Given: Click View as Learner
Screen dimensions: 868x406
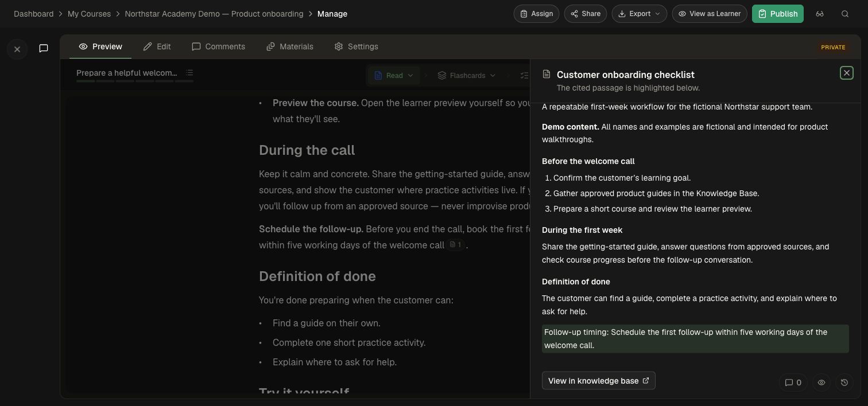Looking at the screenshot, I should [x=710, y=14].
